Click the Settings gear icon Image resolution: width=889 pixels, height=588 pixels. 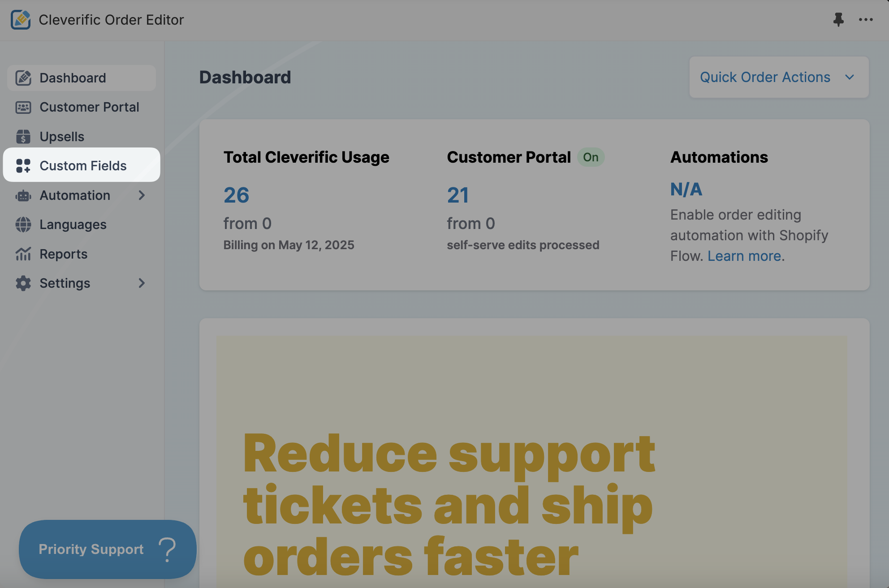click(x=23, y=283)
